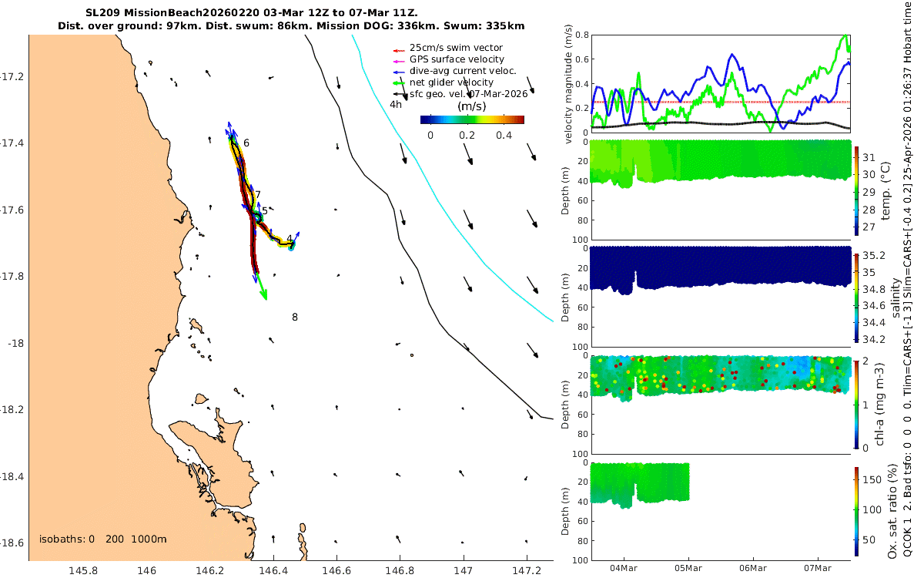This screenshot has height=578, width=924.
Task: Click the chl-a colorbar scale
Action: tap(856, 403)
